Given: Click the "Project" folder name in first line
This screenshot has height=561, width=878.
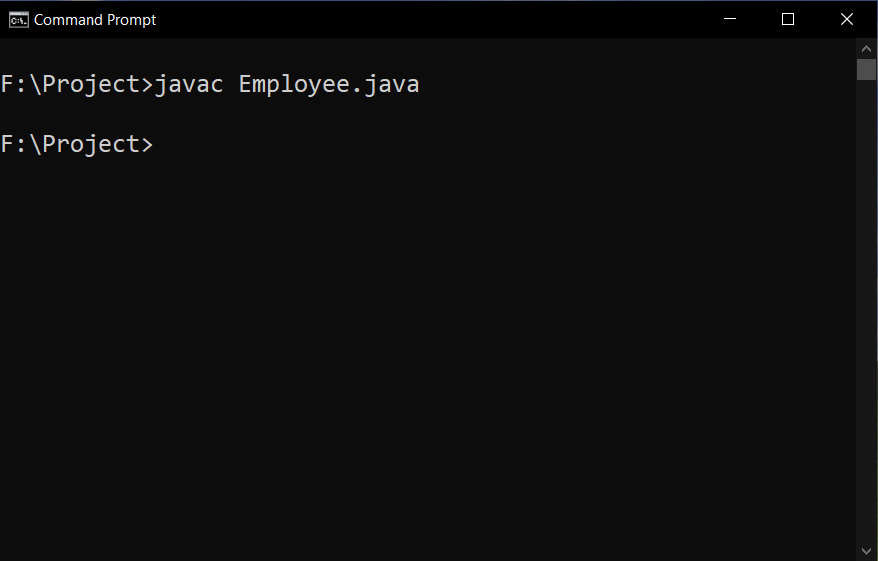Looking at the screenshot, I should (x=91, y=85).
